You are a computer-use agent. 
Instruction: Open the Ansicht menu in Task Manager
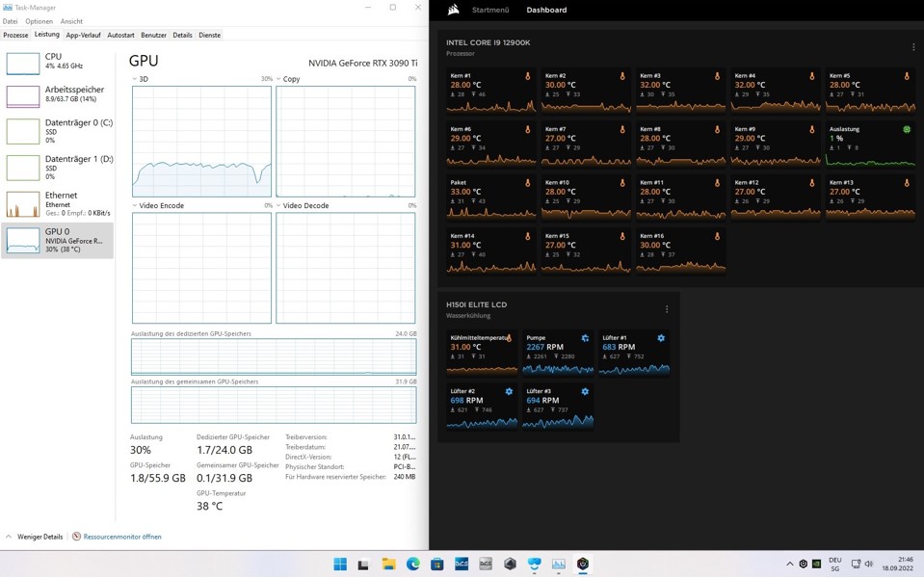71,21
